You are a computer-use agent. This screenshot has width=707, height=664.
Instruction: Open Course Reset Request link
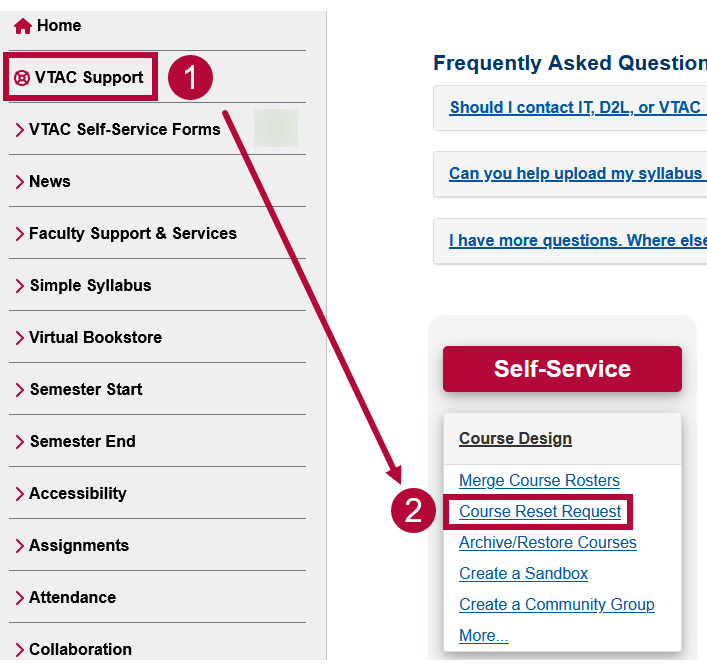pyautogui.click(x=540, y=512)
